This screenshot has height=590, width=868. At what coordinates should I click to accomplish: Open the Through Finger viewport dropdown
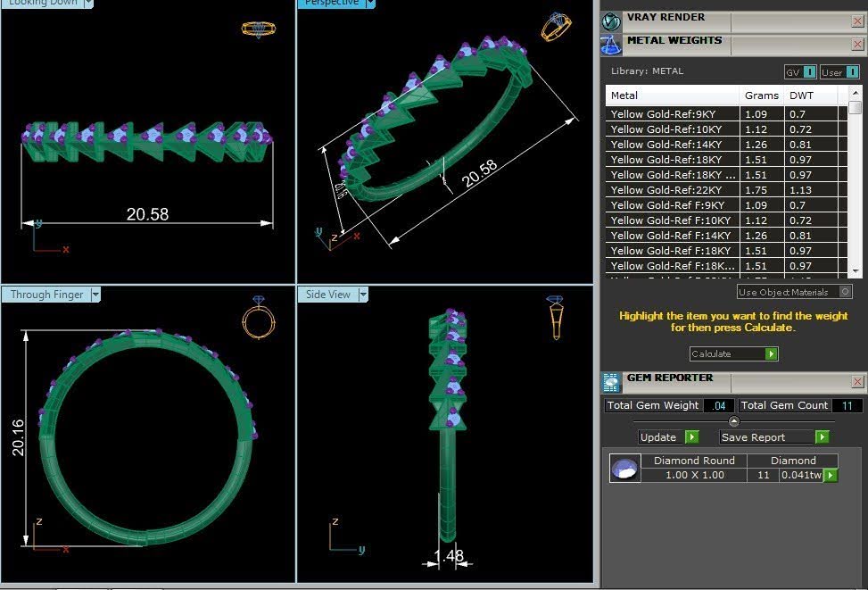95,295
